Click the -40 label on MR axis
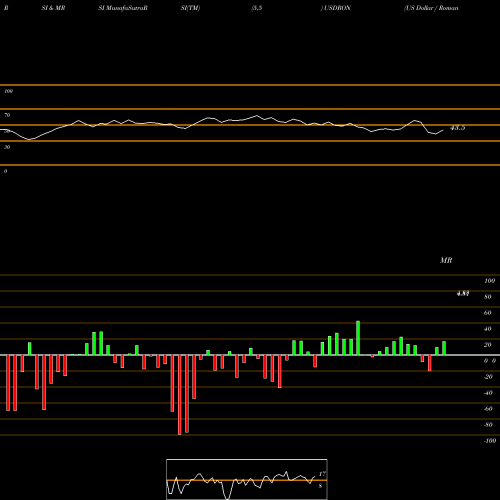The height and width of the screenshot is (500, 500). point(488,393)
